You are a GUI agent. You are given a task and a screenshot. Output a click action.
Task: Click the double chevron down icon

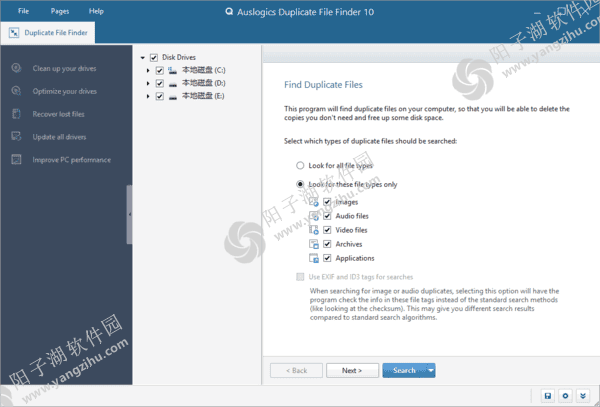(x=583, y=396)
